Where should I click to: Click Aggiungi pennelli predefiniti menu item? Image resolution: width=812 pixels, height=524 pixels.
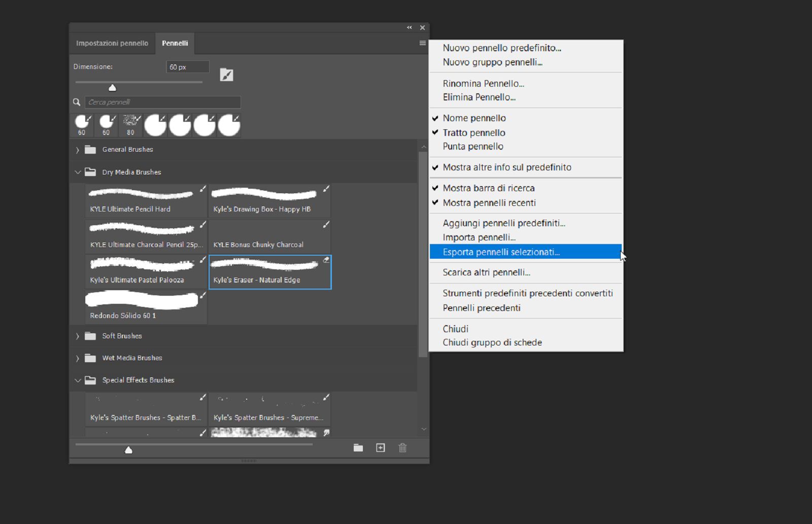(526, 223)
